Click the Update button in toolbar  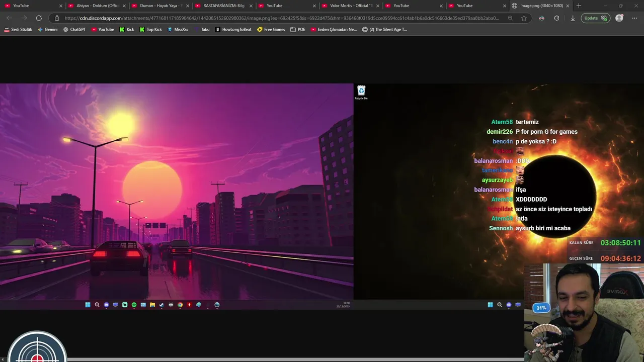[x=596, y=18]
